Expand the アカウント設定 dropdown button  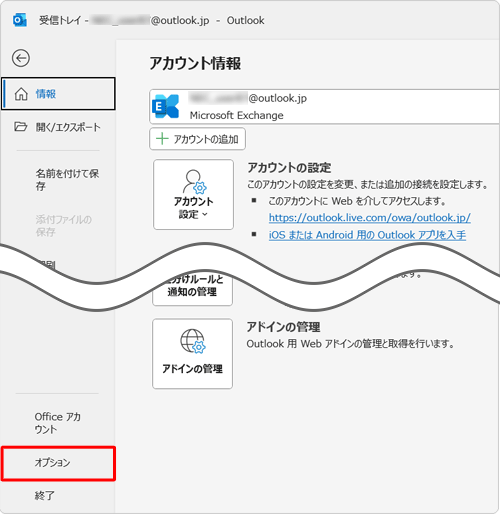[193, 194]
